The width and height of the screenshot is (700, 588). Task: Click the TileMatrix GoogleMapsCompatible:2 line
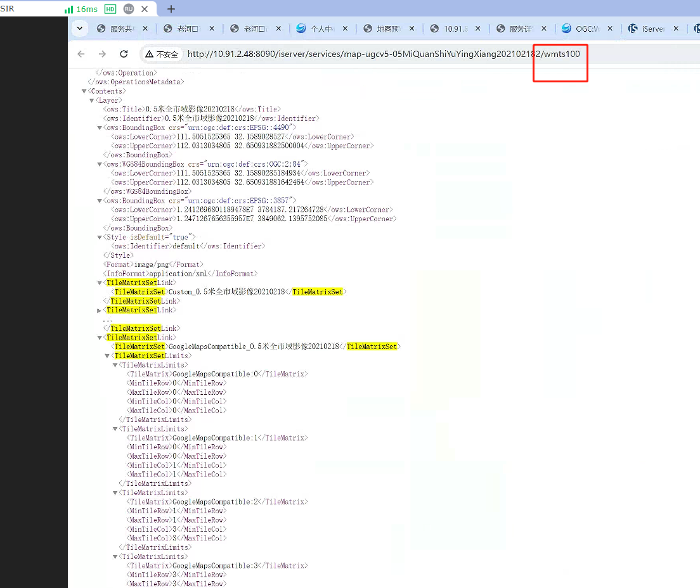(x=217, y=502)
